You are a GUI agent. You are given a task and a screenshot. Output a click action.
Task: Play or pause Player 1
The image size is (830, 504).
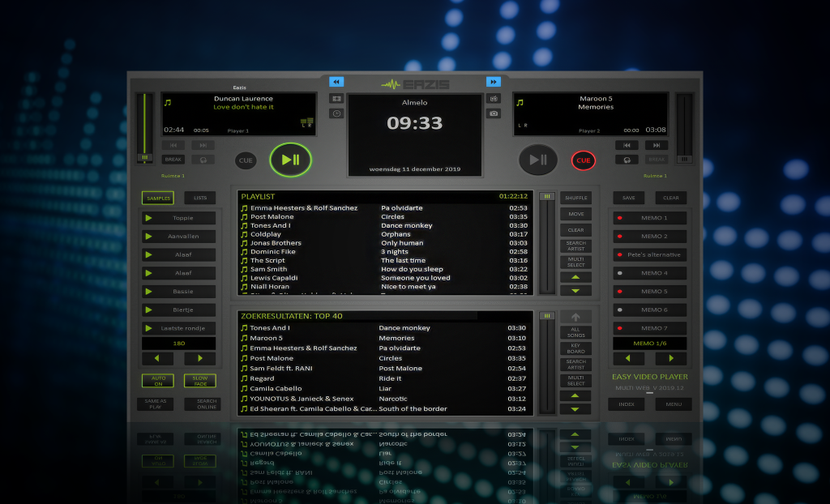291,160
